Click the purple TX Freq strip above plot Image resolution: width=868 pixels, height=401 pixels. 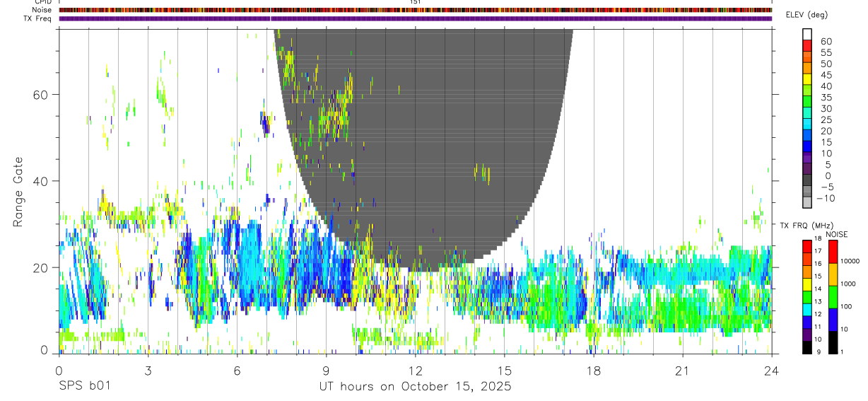(416, 18)
